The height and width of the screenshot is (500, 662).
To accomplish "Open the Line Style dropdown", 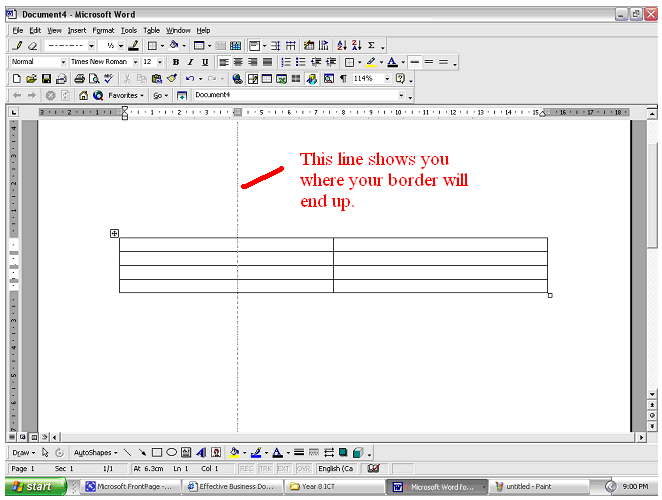I will click(92, 46).
